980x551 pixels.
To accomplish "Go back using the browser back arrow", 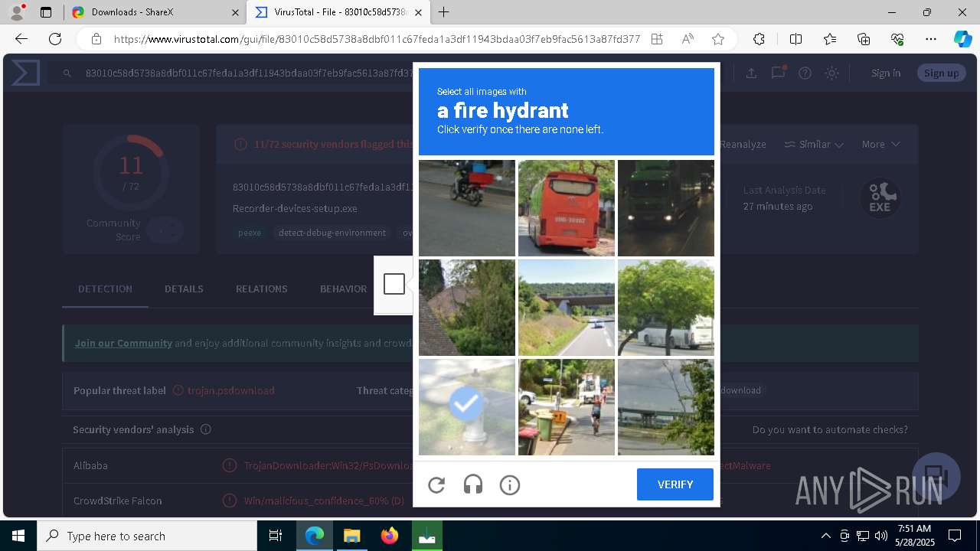I will pos(21,39).
